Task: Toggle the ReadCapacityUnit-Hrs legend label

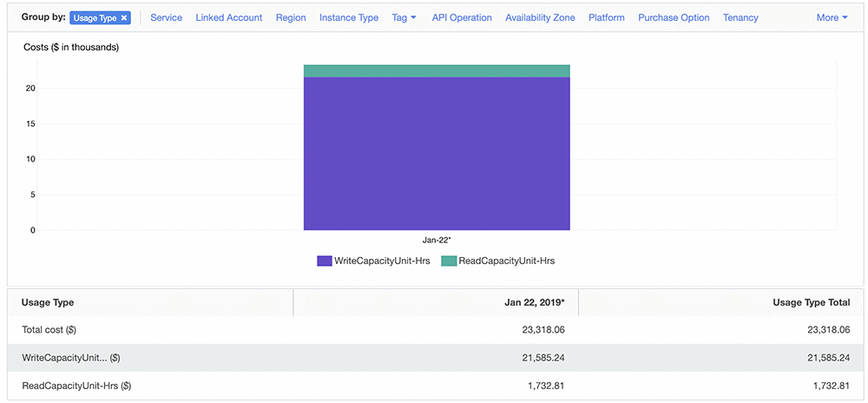Action: point(507,261)
